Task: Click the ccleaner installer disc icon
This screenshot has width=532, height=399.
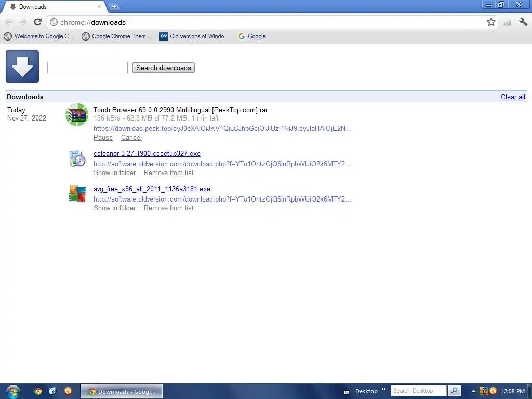Action: tap(77, 158)
